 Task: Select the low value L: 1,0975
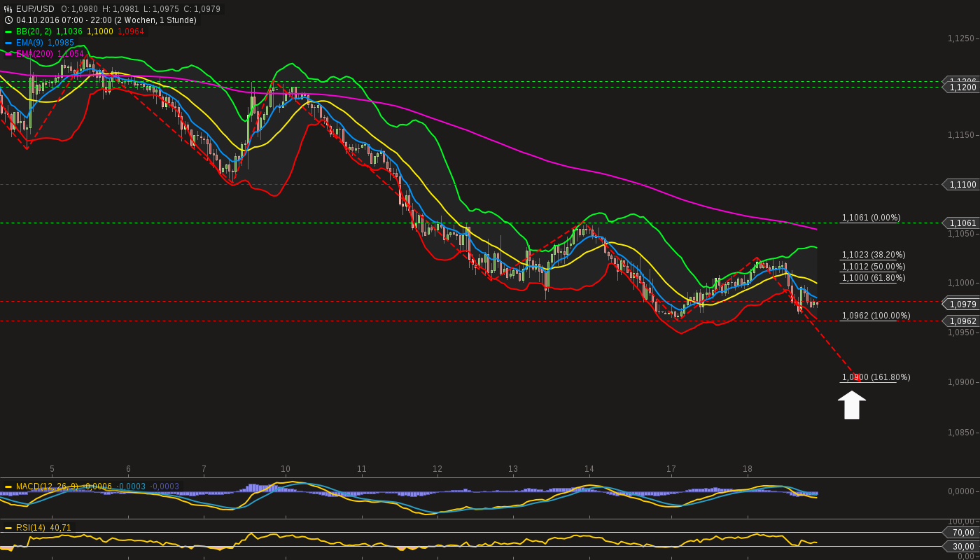(x=161, y=9)
